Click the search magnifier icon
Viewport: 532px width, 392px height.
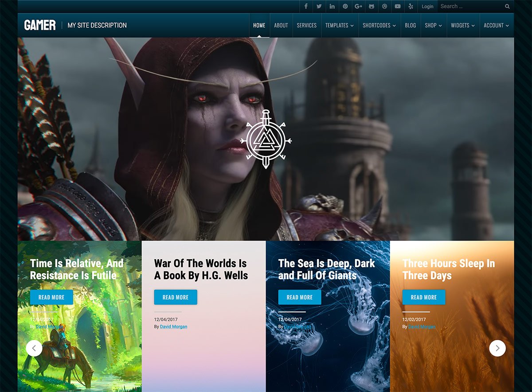coord(507,7)
